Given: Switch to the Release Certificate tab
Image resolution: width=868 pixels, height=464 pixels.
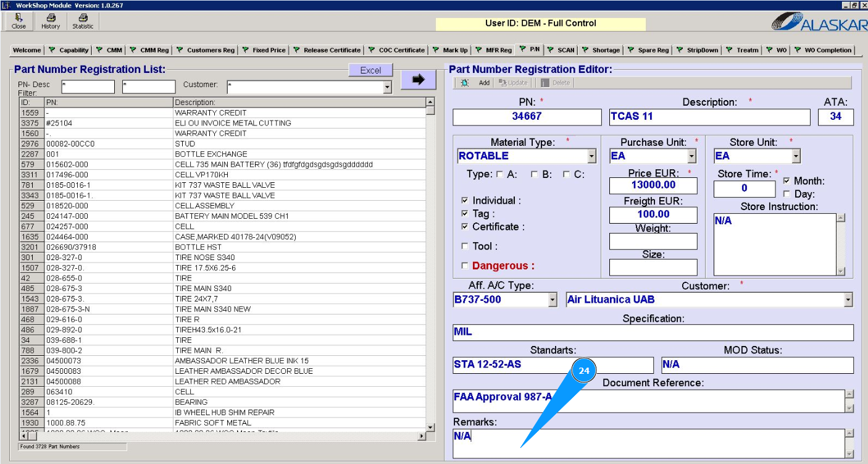Looking at the screenshot, I should (x=327, y=50).
